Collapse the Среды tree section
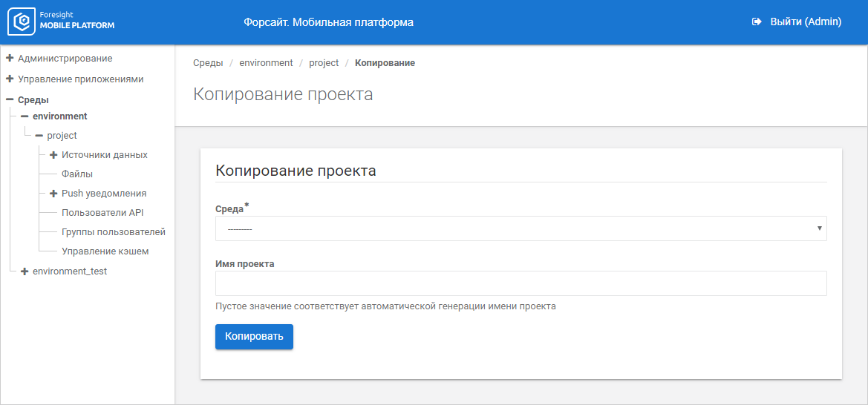Image resolution: width=868 pixels, height=405 pixels. tap(10, 99)
